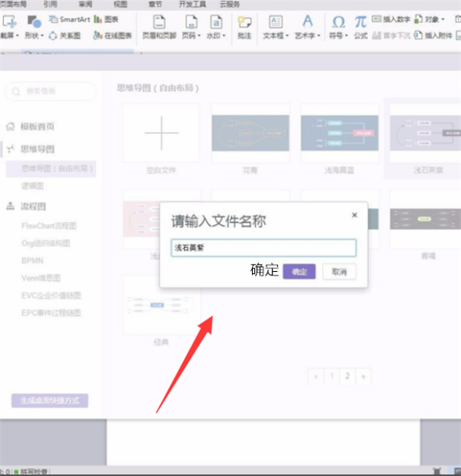Open the 页面布局 ribbon tab

(13, 4)
